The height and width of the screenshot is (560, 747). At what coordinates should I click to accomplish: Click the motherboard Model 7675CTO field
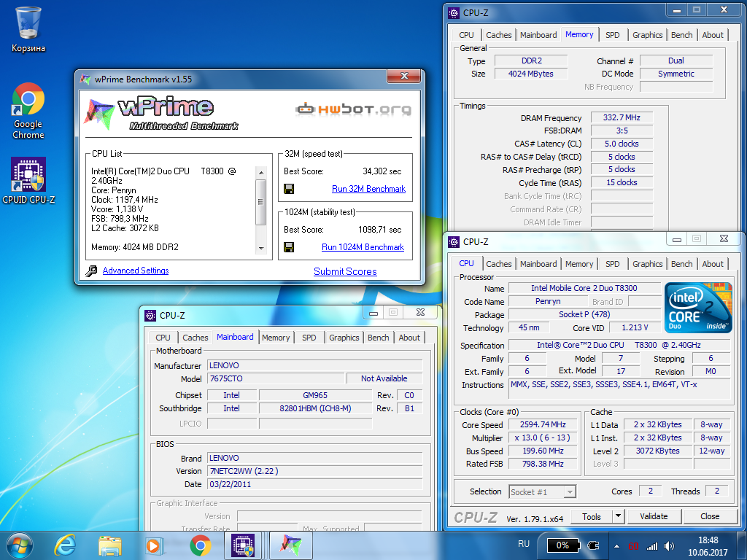point(276,378)
